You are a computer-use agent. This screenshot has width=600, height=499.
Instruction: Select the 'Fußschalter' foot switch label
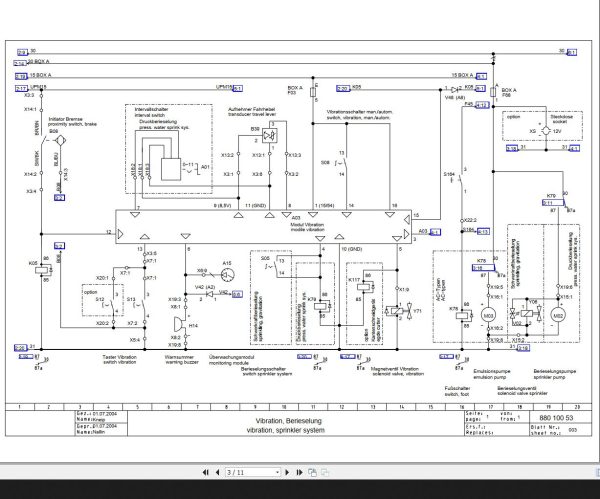coord(457,388)
